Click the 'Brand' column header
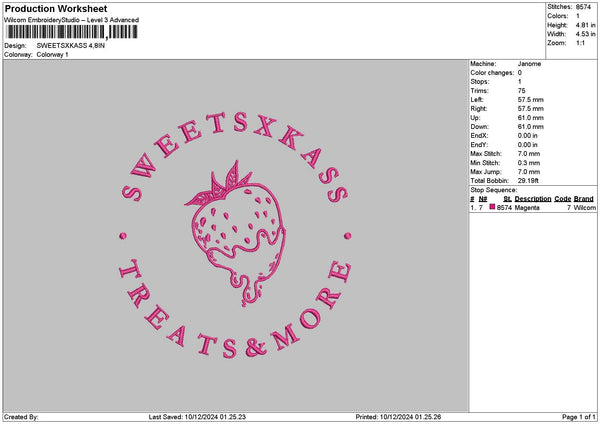This screenshot has width=600, height=424. pyautogui.click(x=584, y=199)
